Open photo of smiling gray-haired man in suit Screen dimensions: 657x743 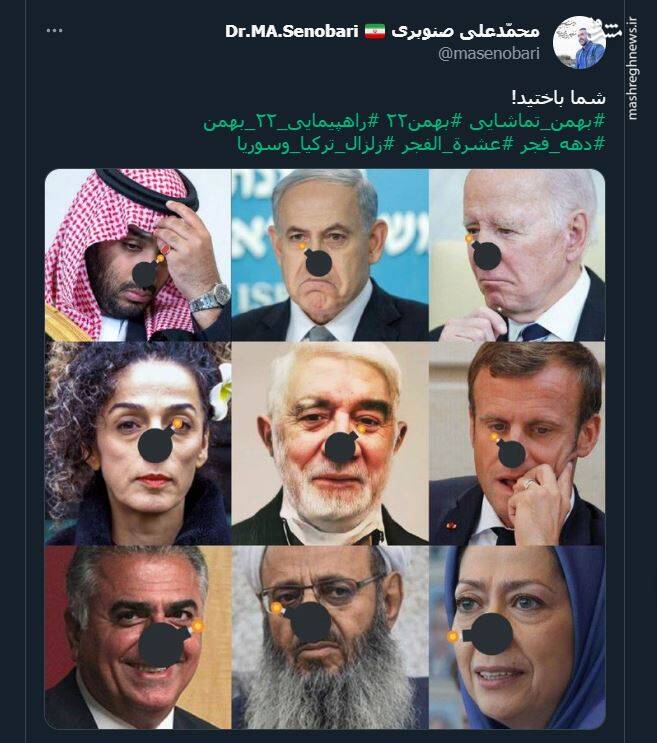coord(138,637)
